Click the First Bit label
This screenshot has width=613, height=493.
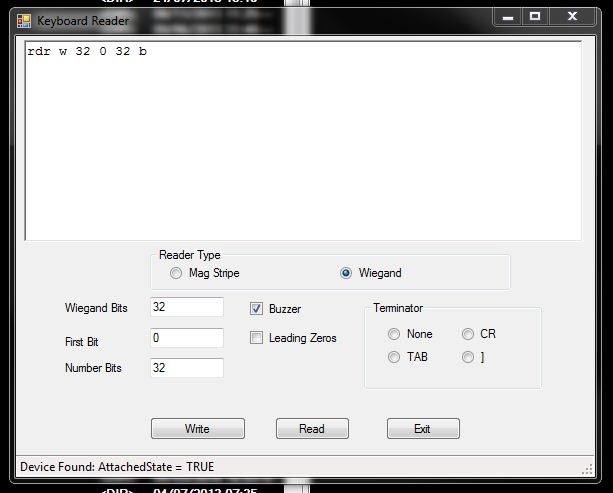(x=81, y=342)
